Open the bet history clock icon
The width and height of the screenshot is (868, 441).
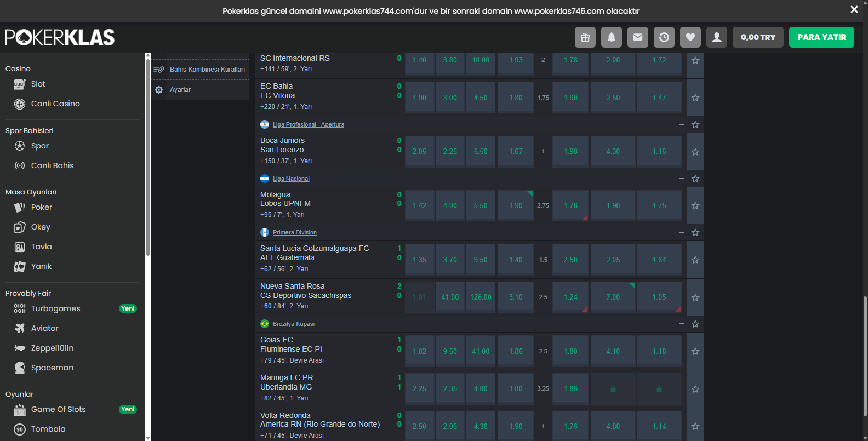[x=664, y=37]
